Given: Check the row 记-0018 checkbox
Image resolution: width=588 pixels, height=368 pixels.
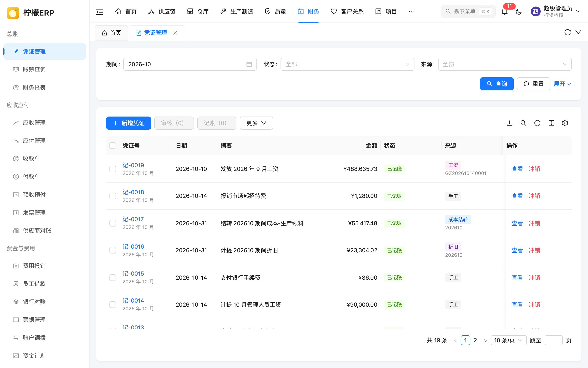Looking at the screenshot, I should 113,196.
